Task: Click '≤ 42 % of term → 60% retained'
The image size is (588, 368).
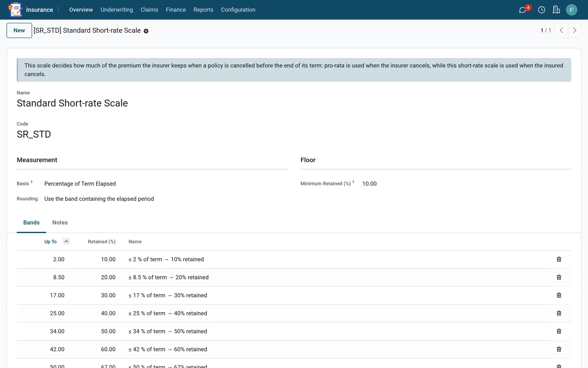Action: pos(168,349)
